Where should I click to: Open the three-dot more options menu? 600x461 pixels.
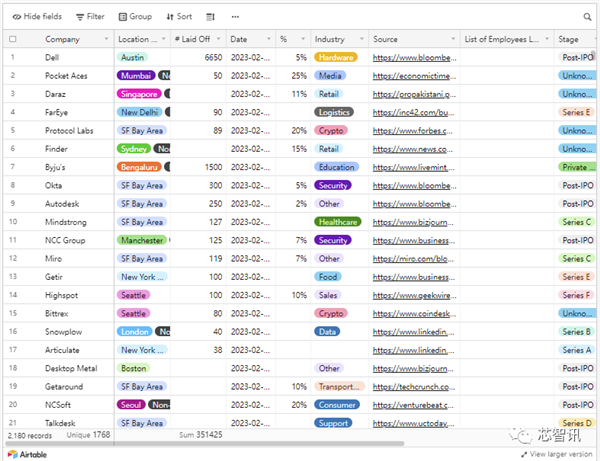[x=235, y=17]
